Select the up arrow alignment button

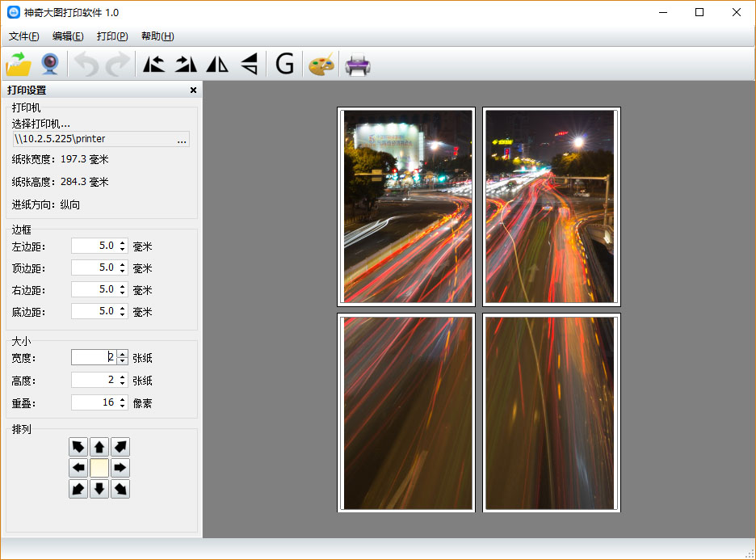click(x=99, y=447)
